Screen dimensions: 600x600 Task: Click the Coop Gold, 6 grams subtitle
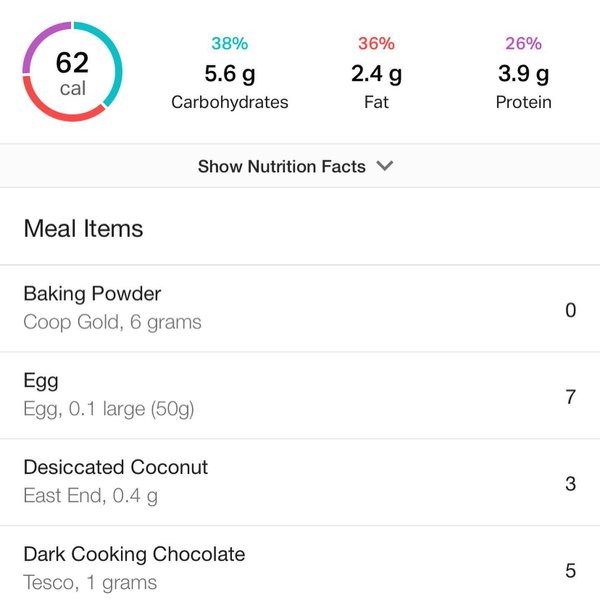112,322
